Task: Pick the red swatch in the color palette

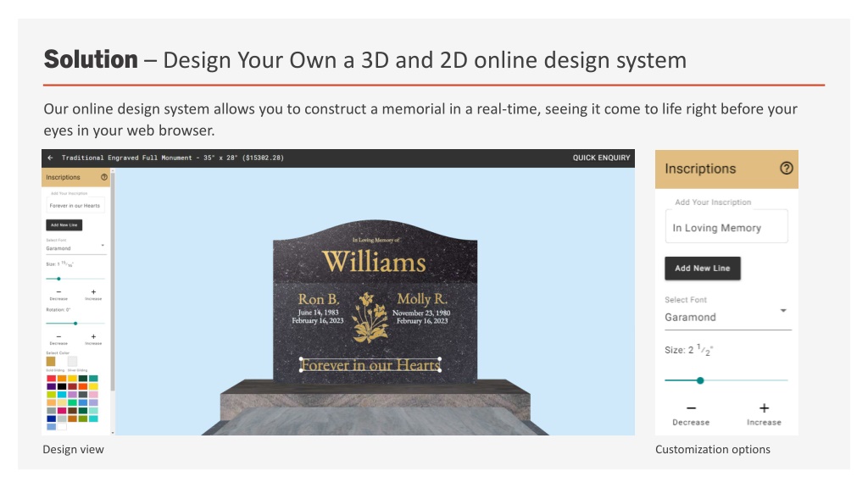Action: pyautogui.click(x=52, y=379)
